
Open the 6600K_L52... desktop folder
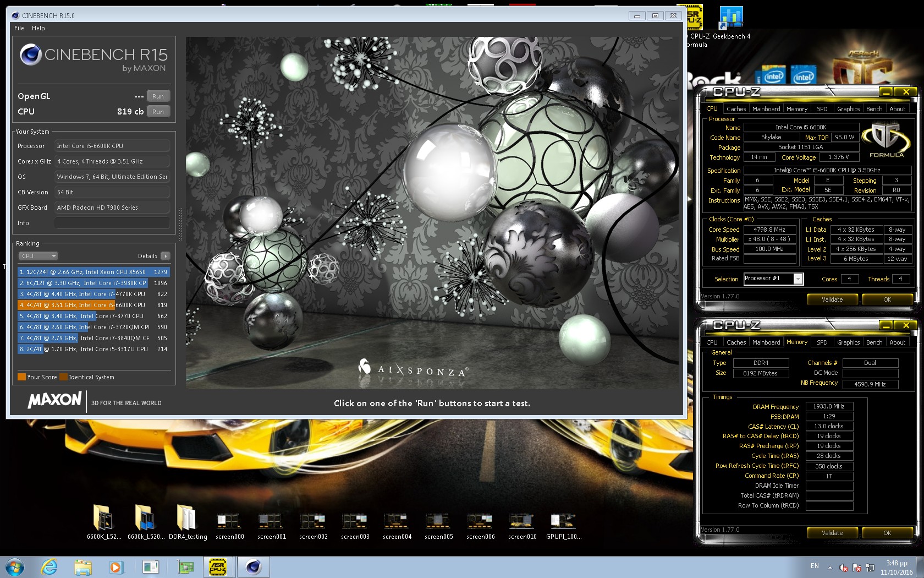click(103, 522)
